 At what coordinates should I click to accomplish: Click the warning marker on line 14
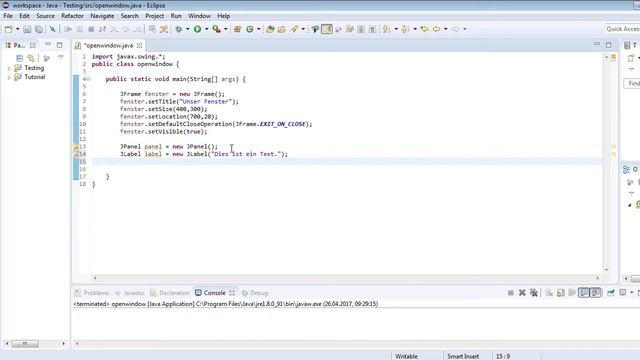pyautogui.click(x=76, y=154)
